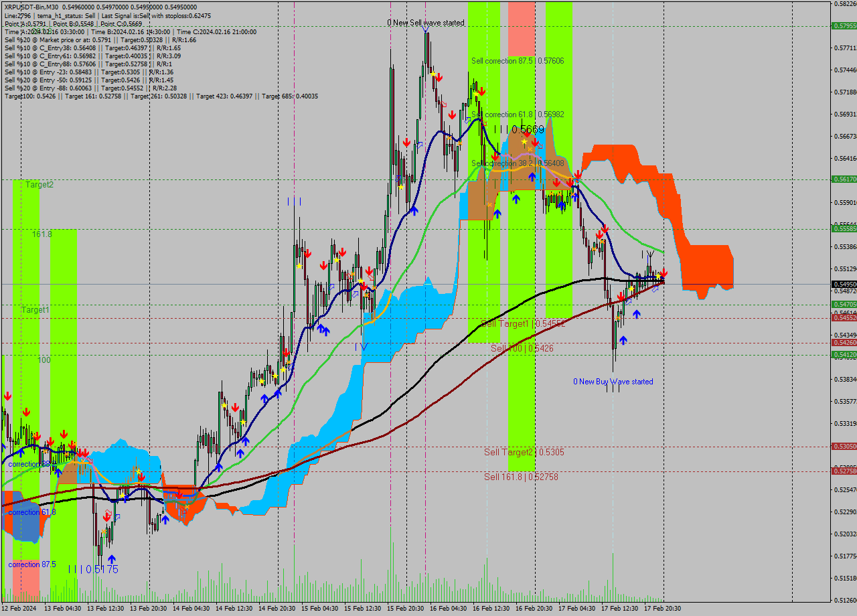Click the '0 New Sell wave started' label

point(426,23)
